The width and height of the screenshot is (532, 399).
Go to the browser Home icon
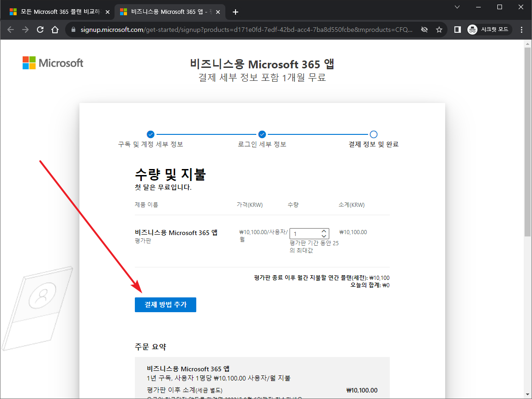click(55, 30)
